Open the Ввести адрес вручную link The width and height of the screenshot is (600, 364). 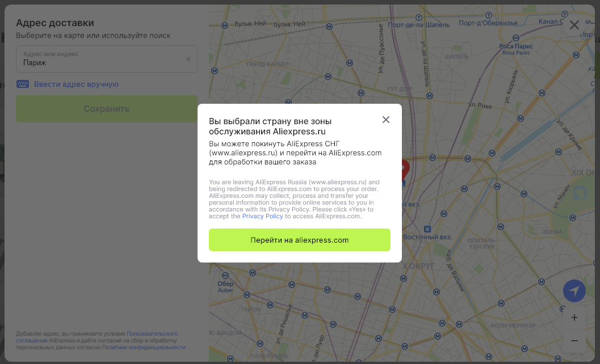(76, 84)
